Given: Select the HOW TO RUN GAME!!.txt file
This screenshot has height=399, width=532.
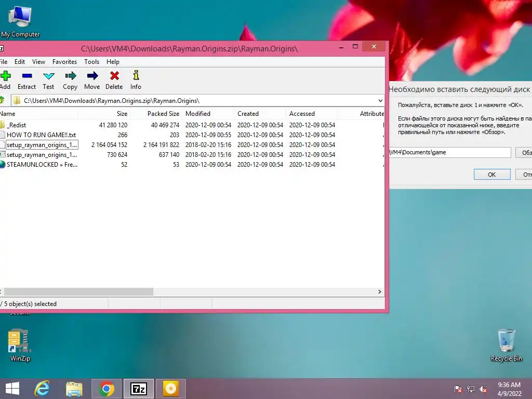Looking at the screenshot, I should click(41, 135).
